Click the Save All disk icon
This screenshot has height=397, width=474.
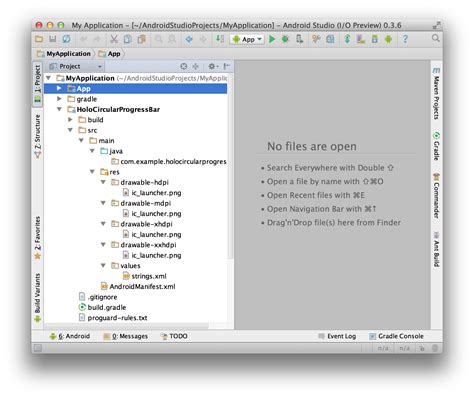point(52,39)
